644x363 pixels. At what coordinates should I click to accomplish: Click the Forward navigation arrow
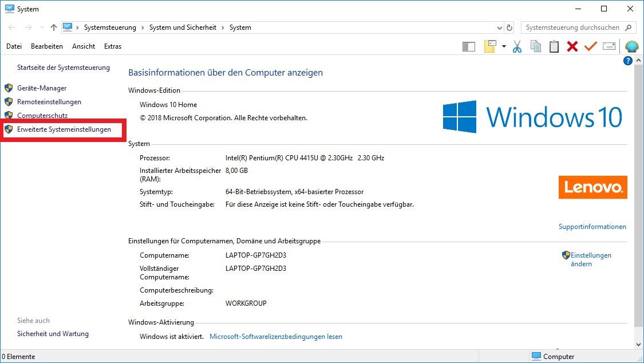pos(29,27)
